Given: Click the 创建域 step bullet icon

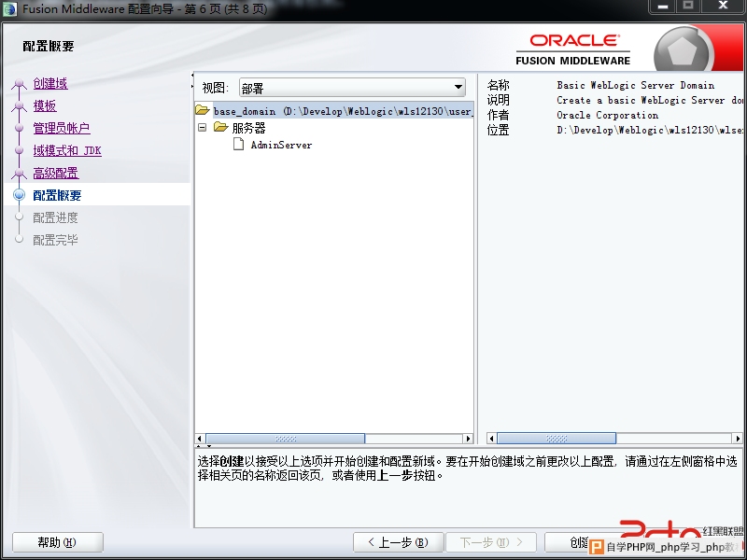Looking at the screenshot, I should click(19, 84).
